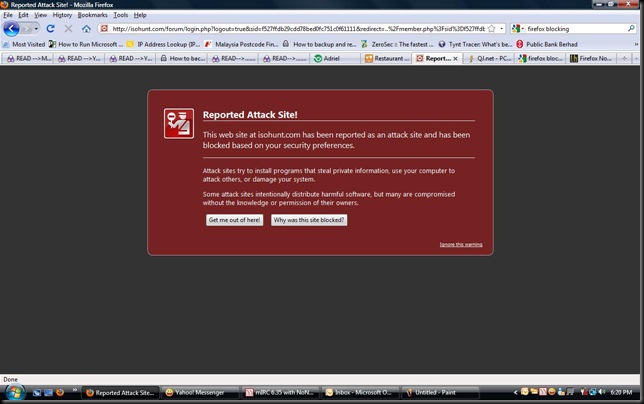Screen dimensions: 644x404
Task: Open the Help menu
Action: (x=140, y=15)
